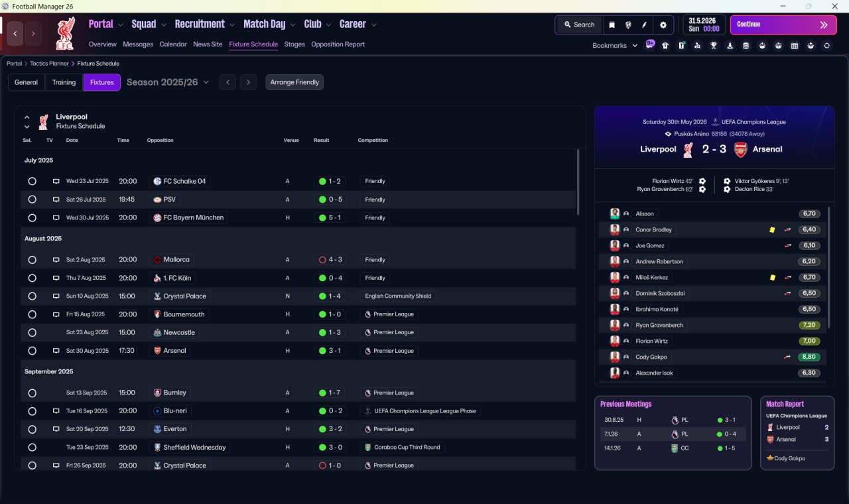The width and height of the screenshot is (849, 504).
Task: Click the TV icon for FC Schalke 04 fixture
Action: pyautogui.click(x=56, y=181)
